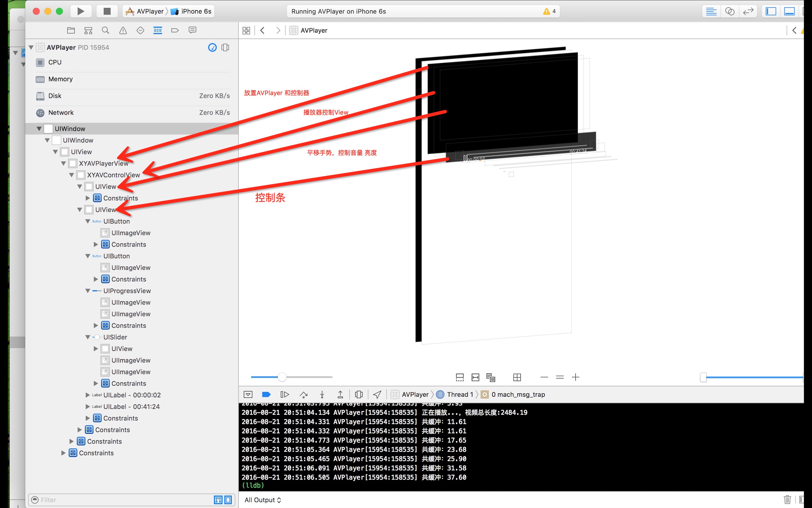
Task: Open the Report navigator speech icon
Action: 192,30
